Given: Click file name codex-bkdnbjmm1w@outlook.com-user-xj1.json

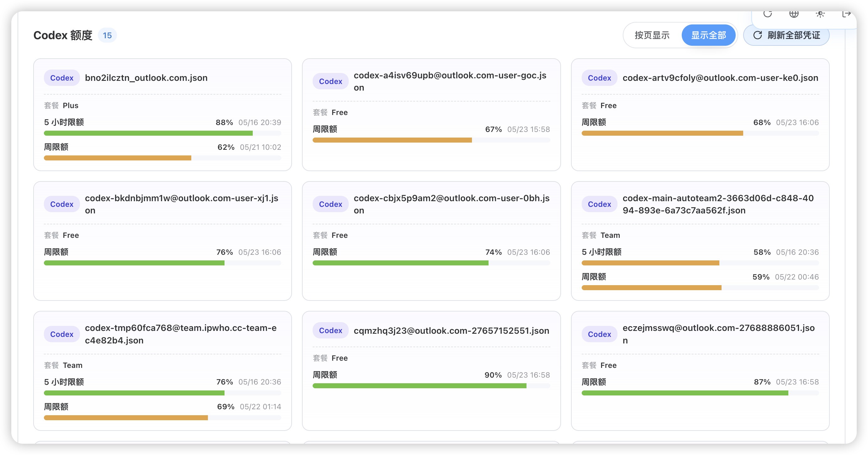Looking at the screenshot, I should pyautogui.click(x=182, y=204).
